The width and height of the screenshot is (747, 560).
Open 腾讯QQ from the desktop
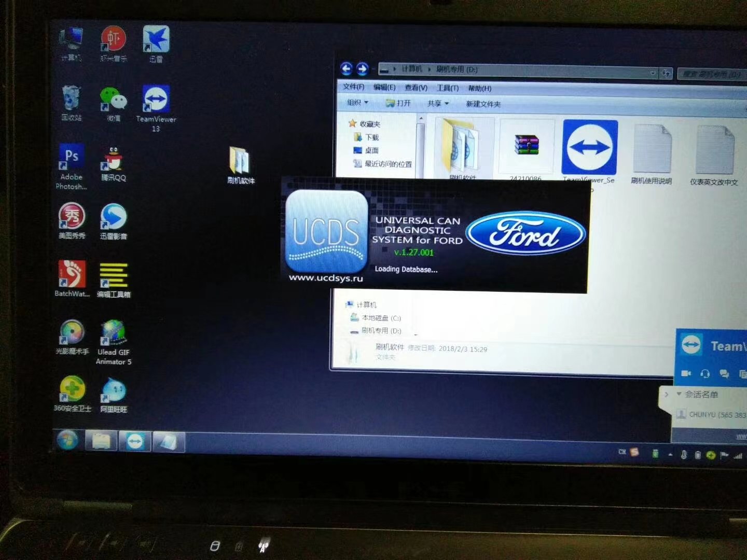coord(114,163)
